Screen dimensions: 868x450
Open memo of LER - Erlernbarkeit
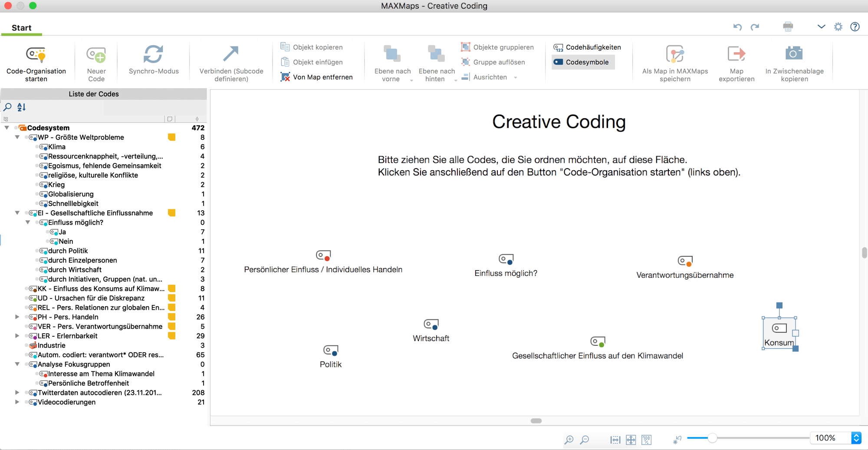click(172, 336)
